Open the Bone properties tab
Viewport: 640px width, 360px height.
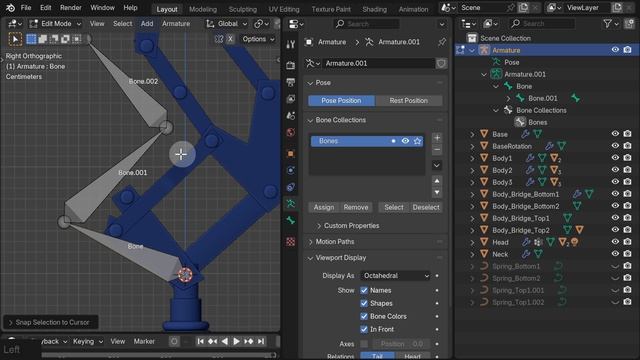290,220
